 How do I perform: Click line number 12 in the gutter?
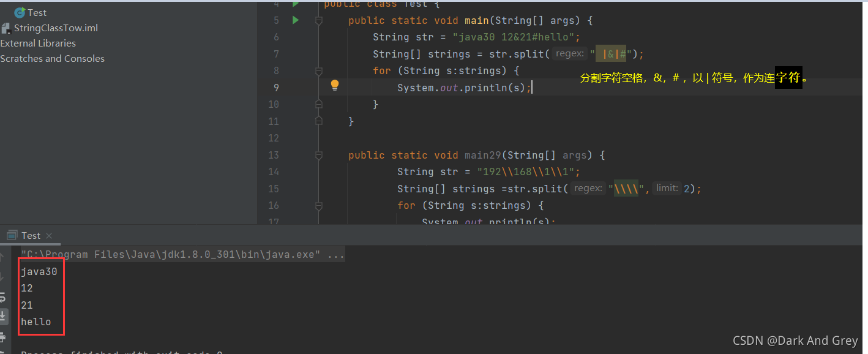(x=273, y=138)
